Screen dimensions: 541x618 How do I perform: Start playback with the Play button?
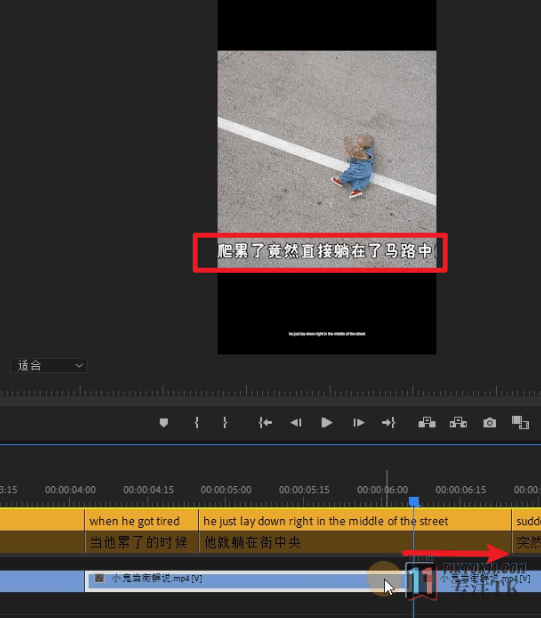327,423
